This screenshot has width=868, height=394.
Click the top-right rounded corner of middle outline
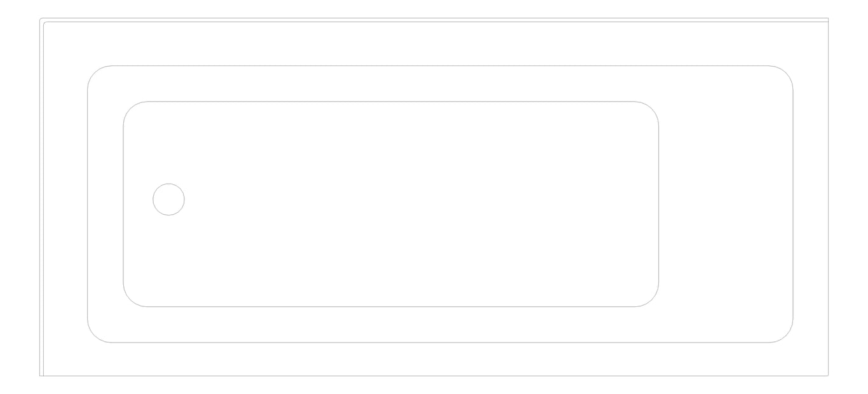click(786, 72)
